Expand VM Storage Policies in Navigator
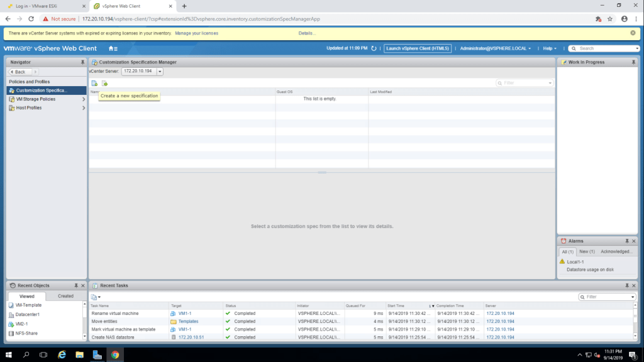The image size is (644, 362). pyautogui.click(x=84, y=99)
